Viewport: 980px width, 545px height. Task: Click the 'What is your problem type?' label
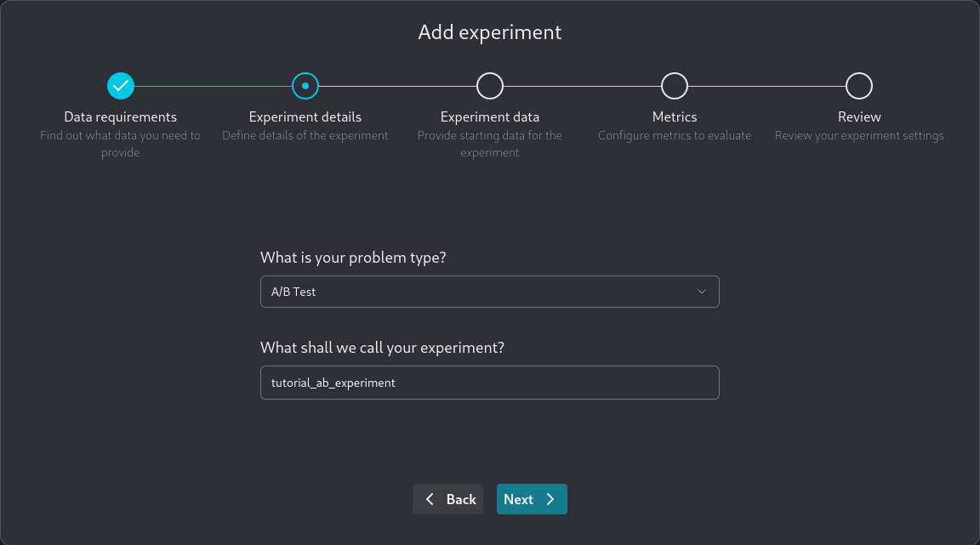click(353, 258)
